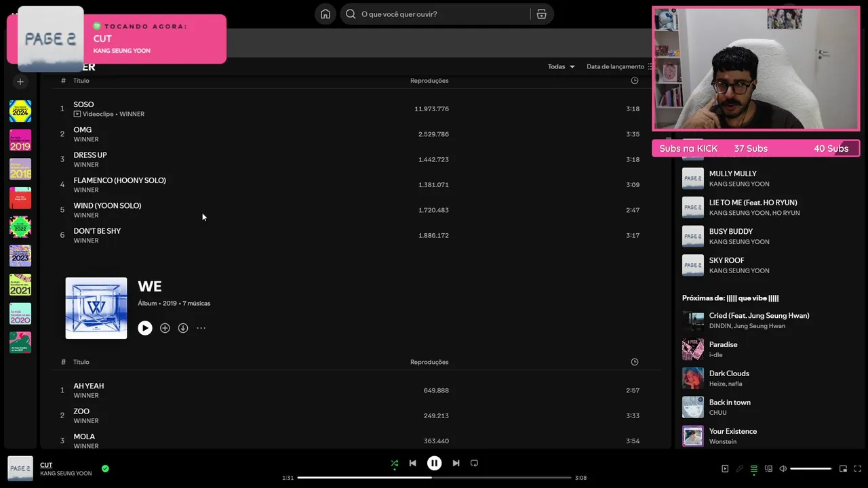The height and width of the screenshot is (488, 868).
Task: Open the 2022 playlist in sidebar
Action: click(x=20, y=227)
